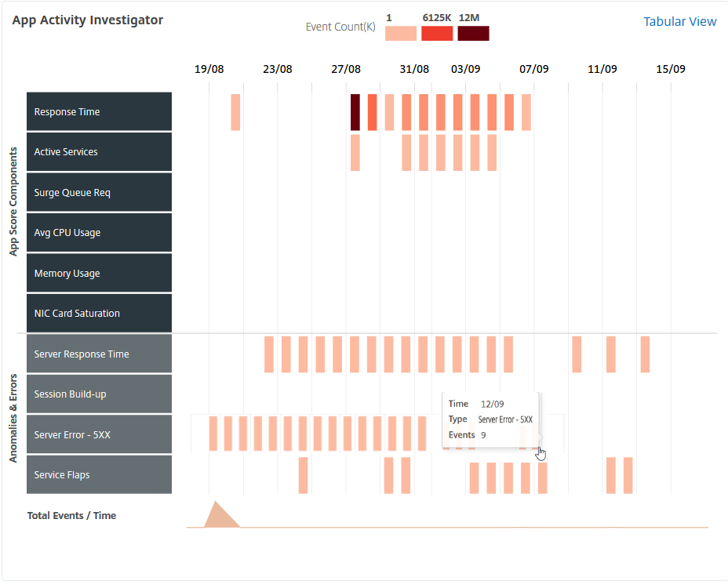Click the dark maroon Response Time event bar
The image size is (728, 581).
tap(355, 112)
